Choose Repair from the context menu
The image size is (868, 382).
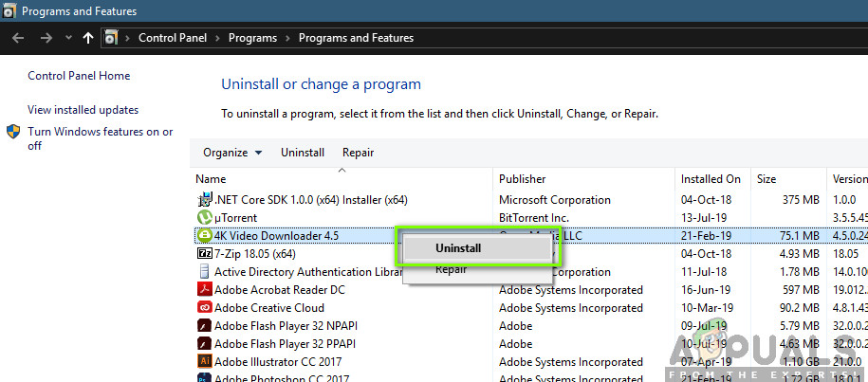452,270
